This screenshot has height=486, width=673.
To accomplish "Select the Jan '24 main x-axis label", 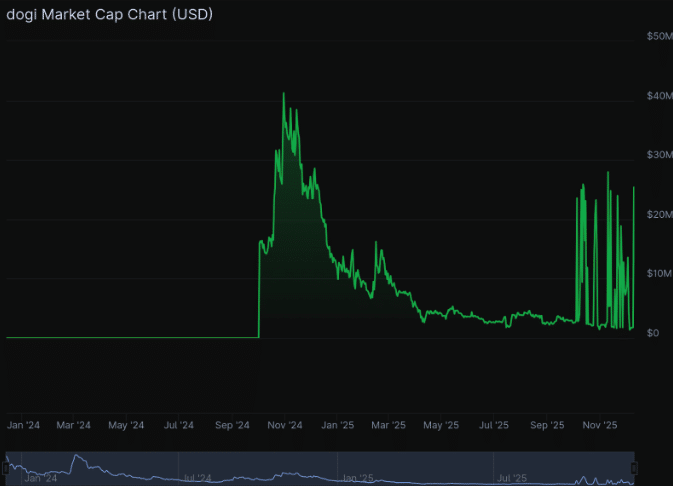I will (22, 425).
